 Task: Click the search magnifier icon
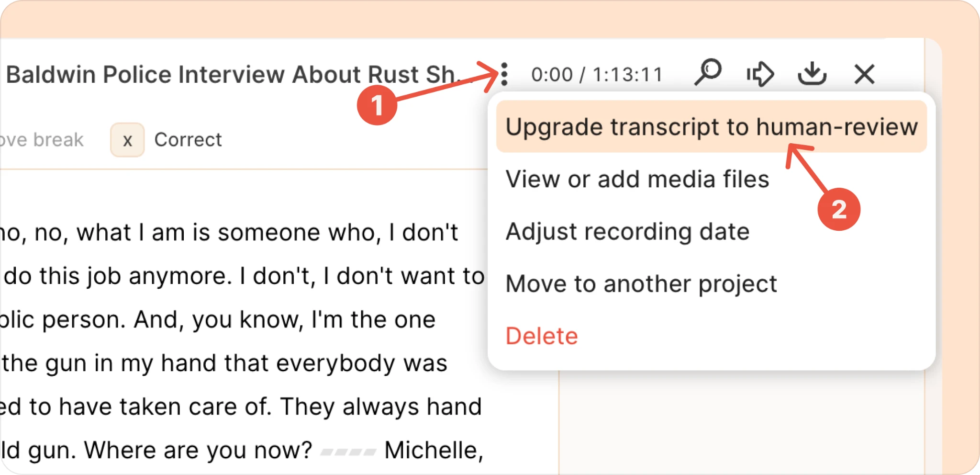[x=708, y=72]
